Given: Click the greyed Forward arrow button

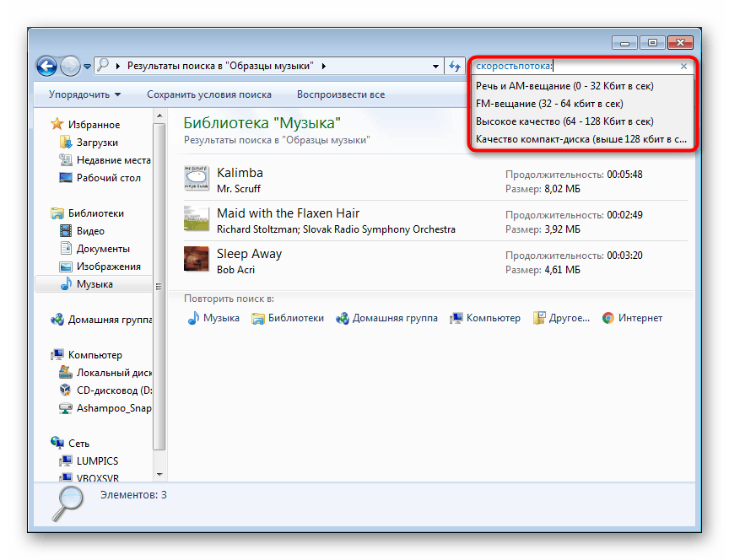Looking at the screenshot, I should [x=70, y=66].
